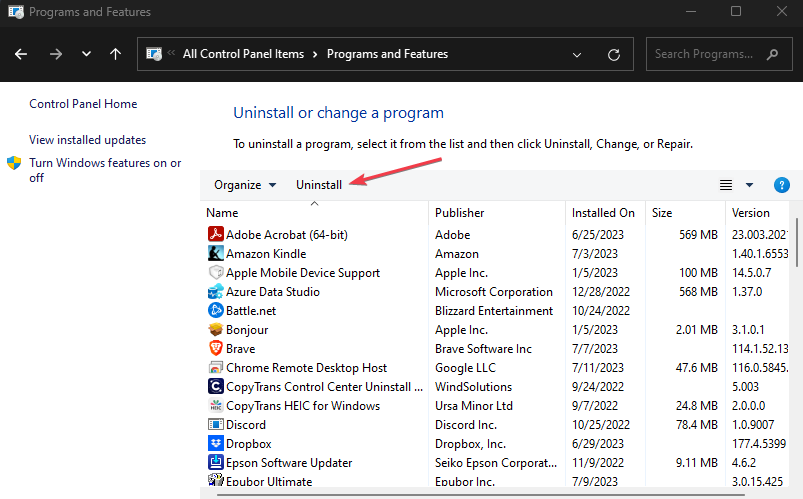Expand the recent locations chevron
Image resolution: width=803 pixels, height=499 pixels.
click(x=86, y=54)
